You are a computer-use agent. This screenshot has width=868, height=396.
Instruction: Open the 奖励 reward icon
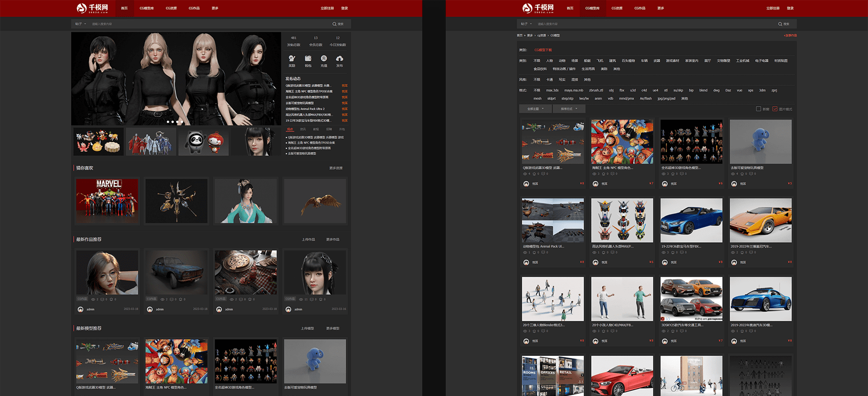pyautogui.click(x=292, y=58)
